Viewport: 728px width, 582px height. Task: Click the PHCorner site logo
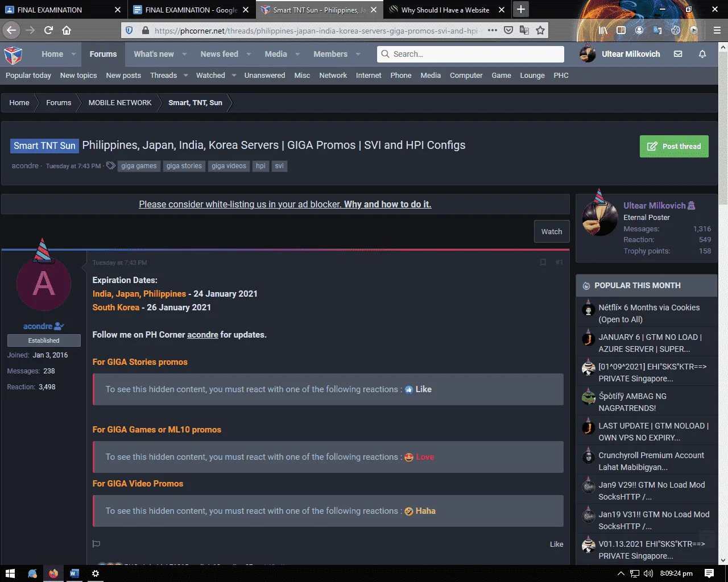13,55
